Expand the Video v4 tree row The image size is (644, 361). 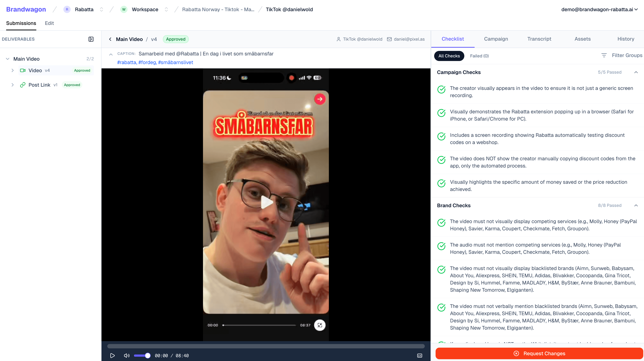coord(12,70)
